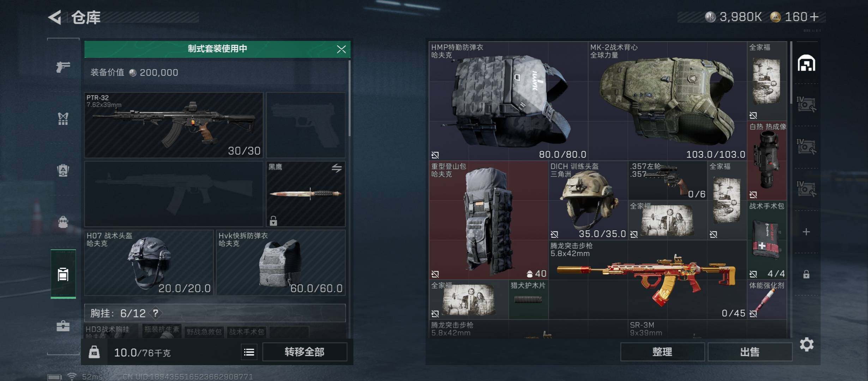Screen dimensions: 868x381
Task: Tap the locked stash slot padlock
Action: (x=806, y=274)
